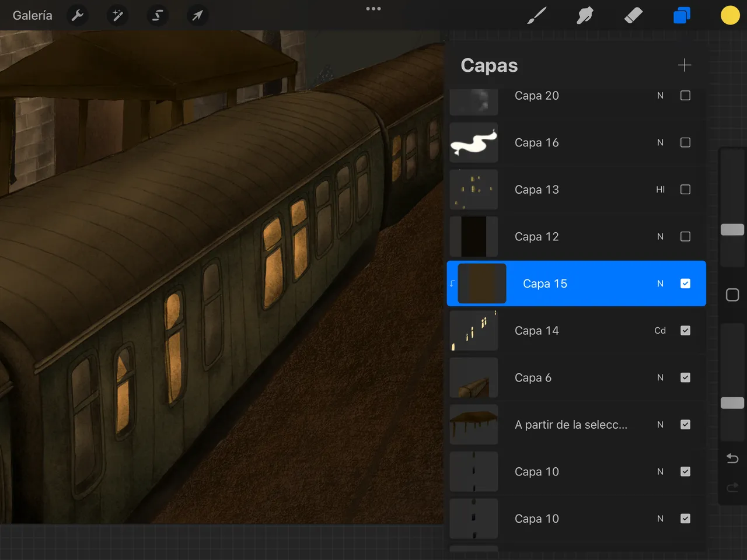Toggle Capa 12 visibility on
Image resolution: width=747 pixels, height=560 pixels.
click(x=686, y=236)
